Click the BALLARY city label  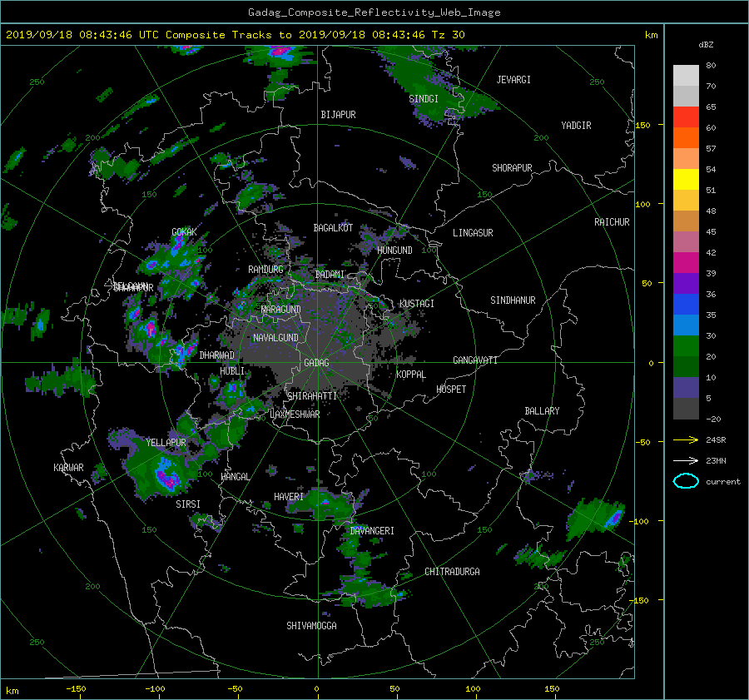coord(542,411)
